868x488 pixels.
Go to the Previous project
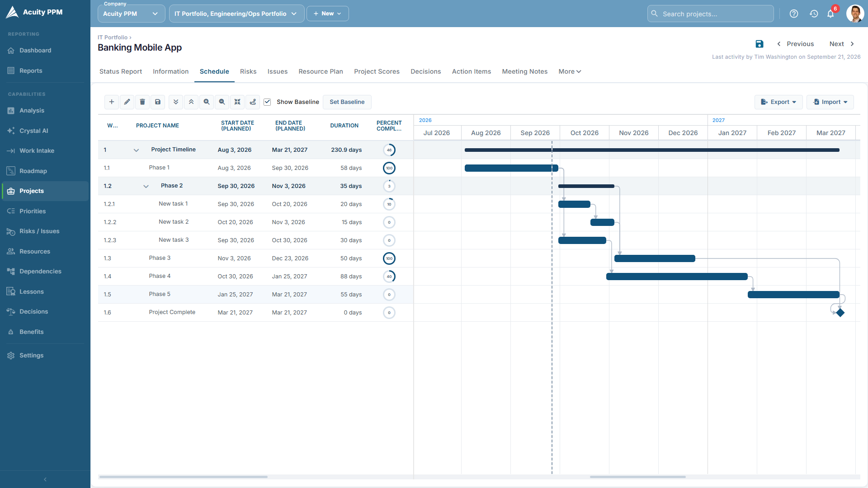[795, 44]
